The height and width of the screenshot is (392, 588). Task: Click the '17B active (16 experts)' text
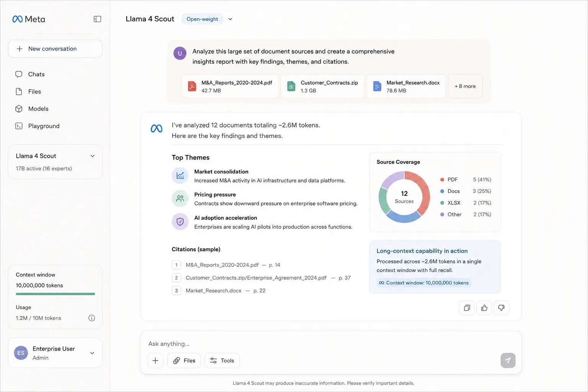coord(44,168)
